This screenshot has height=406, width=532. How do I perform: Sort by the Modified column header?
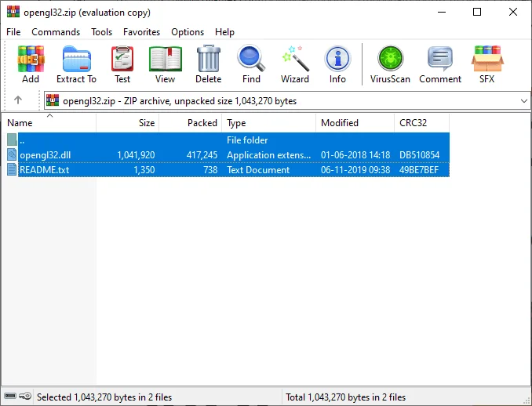pyautogui.click(x=355, y=123)
